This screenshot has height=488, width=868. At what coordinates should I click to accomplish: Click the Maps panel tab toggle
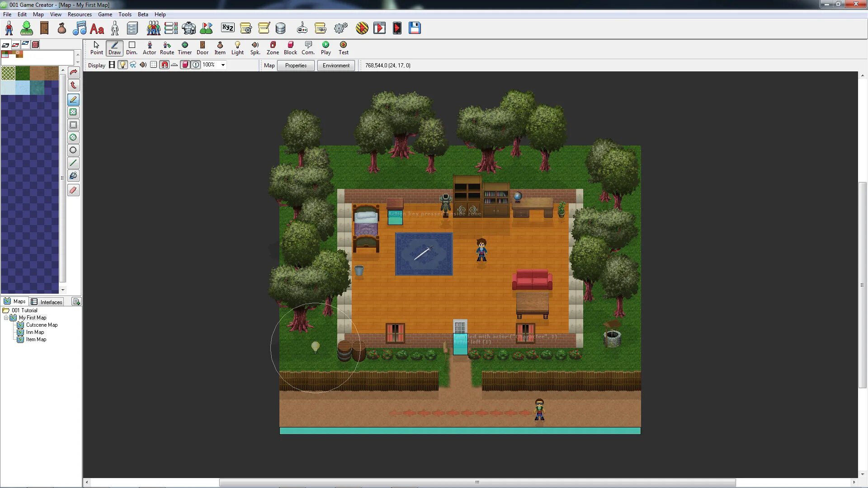coord(15,301)
